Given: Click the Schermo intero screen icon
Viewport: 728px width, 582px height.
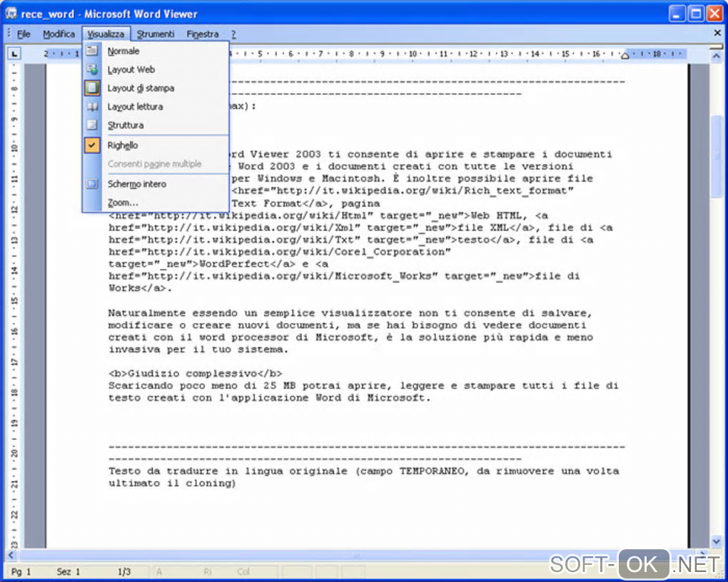Looking at the screenshot, I should coord(92,184).
